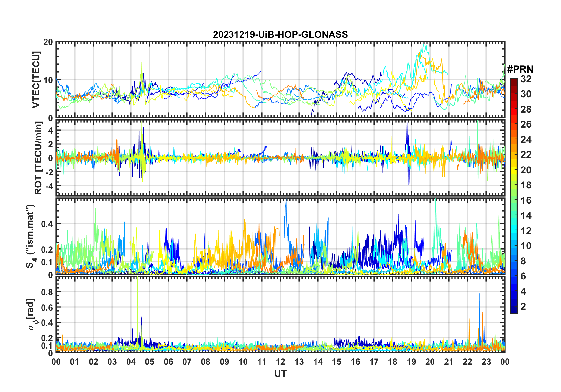Viewport: 561px width, 392px height.
Task: Select UT axis hour tick "15"
Action: (x=337, y=362)
